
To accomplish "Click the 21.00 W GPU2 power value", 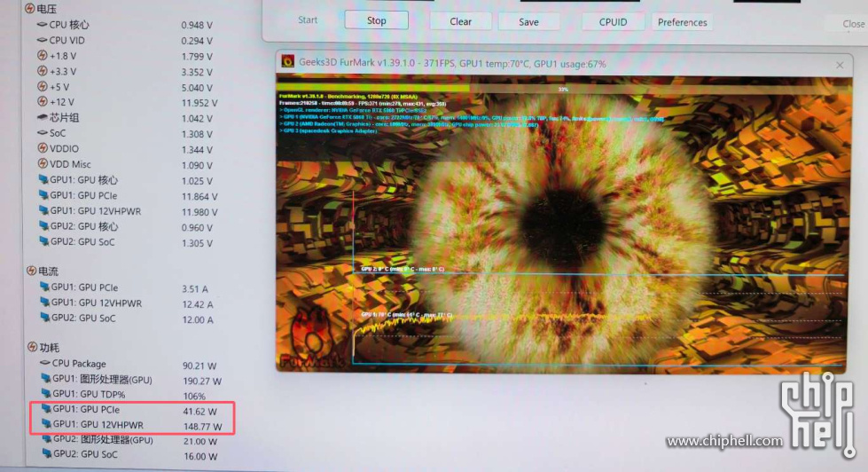I will pos(200,442).
